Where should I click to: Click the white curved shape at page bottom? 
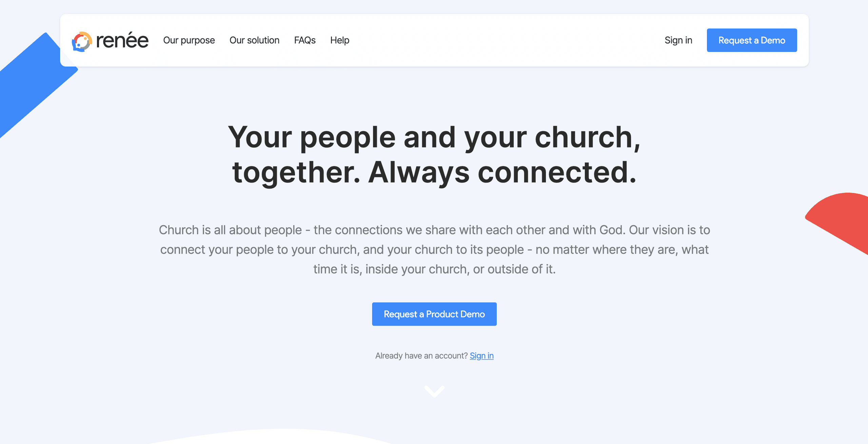[271, 437]
